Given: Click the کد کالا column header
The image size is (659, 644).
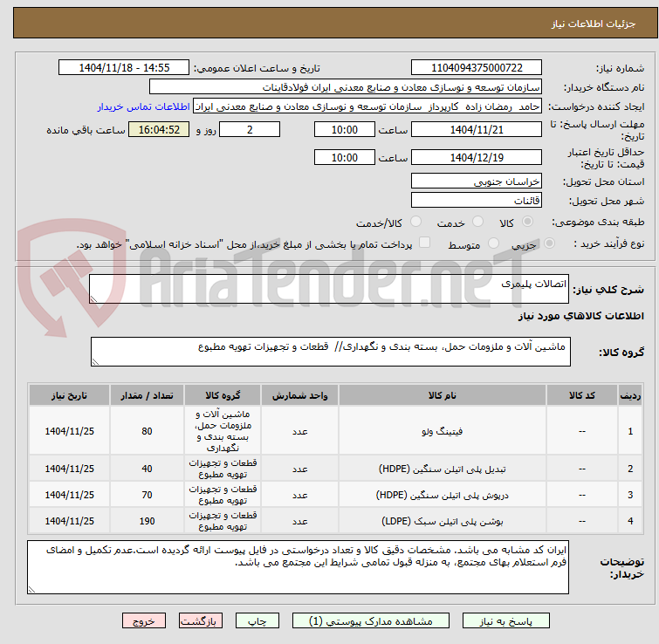Looking at the screenshot, I should pos(581,395).
